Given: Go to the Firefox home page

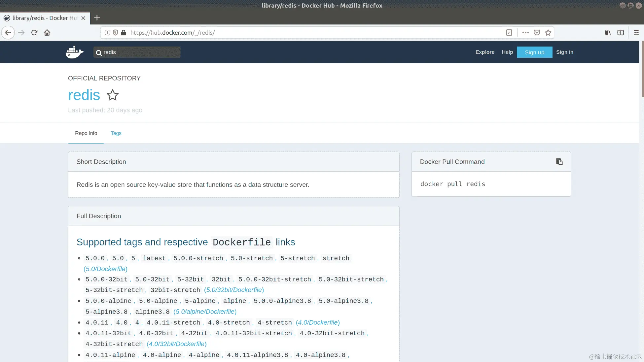Looking at the screenshot, I should pyautogui.click(x=47, y=33).
